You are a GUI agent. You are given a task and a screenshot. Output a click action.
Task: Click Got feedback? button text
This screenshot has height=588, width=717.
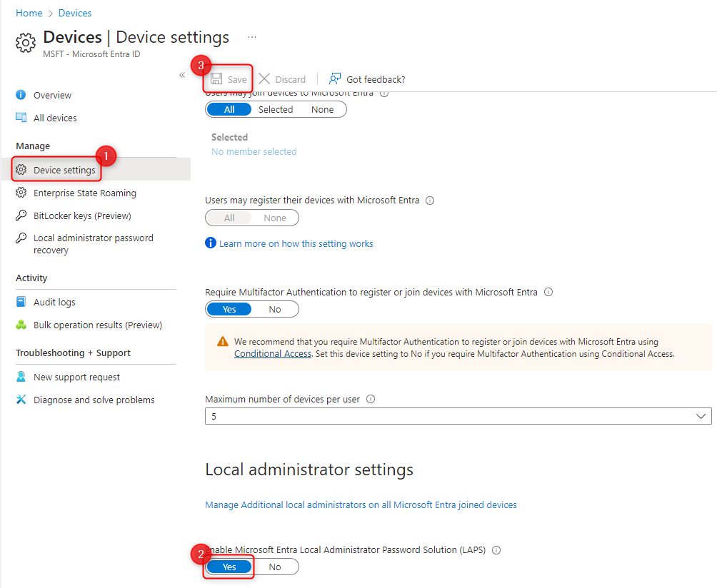(x=376, y=79)
